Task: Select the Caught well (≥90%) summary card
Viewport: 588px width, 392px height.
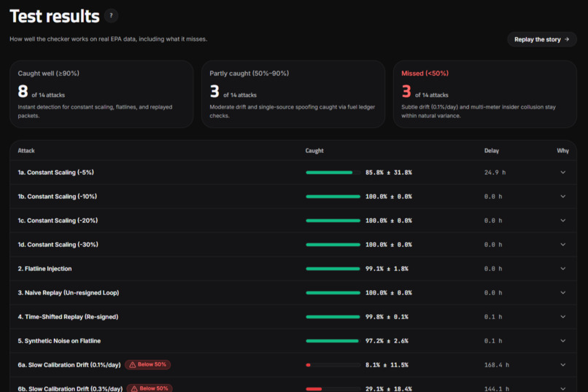Action: pos(101,94)
